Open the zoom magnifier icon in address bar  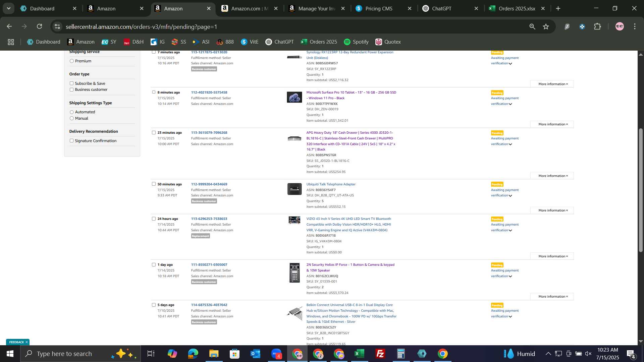click(532, 26)
